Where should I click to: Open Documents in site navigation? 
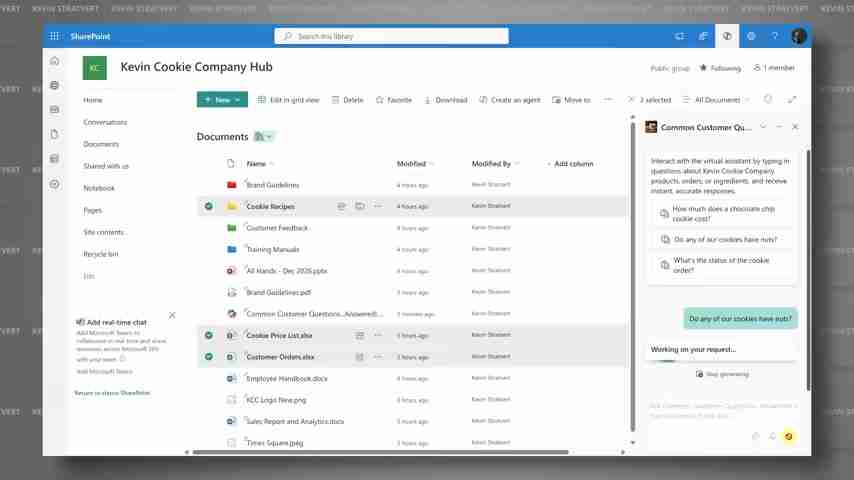click(101, 144)
